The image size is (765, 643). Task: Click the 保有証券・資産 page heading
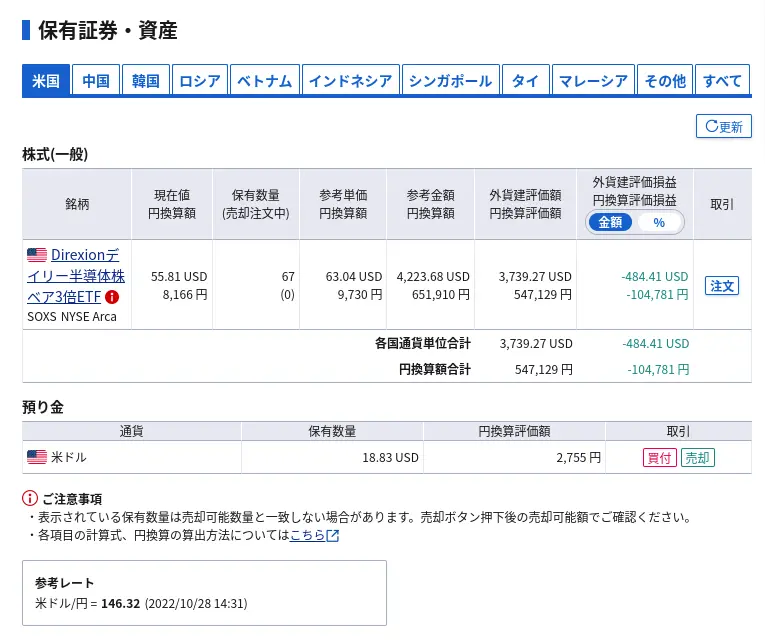tap(108, 30)
